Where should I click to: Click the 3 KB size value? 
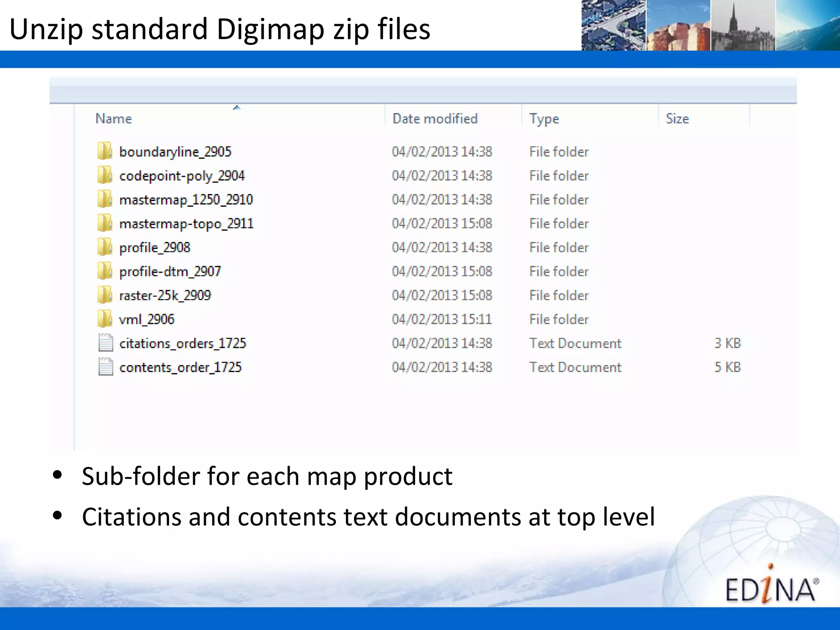(x=728, y=343)
